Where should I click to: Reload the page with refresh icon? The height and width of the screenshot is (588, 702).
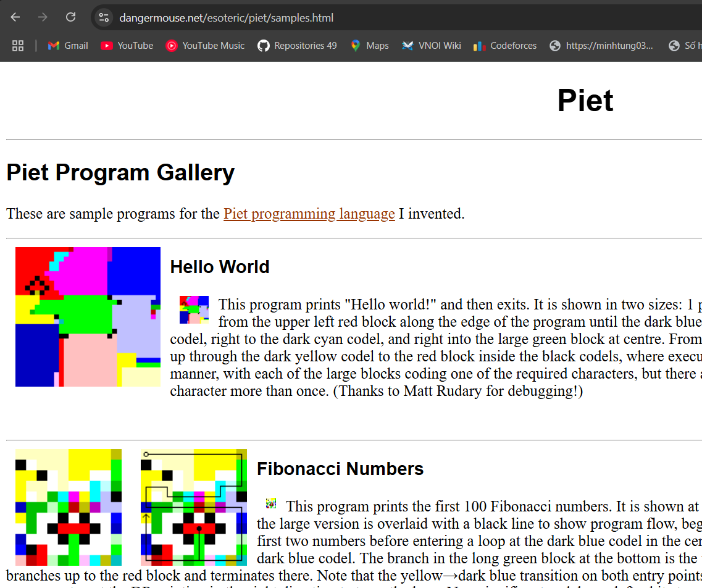[70, 17]
